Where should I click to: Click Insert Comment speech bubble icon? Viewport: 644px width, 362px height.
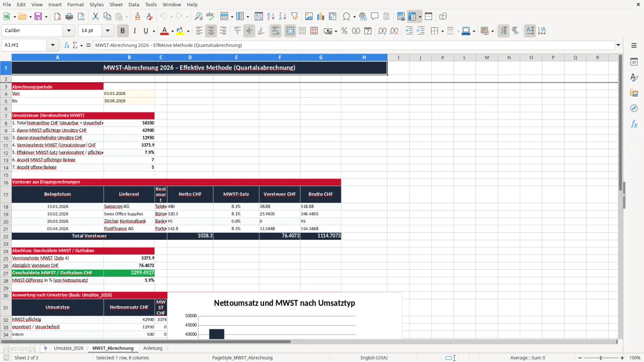tap(375, 17)
